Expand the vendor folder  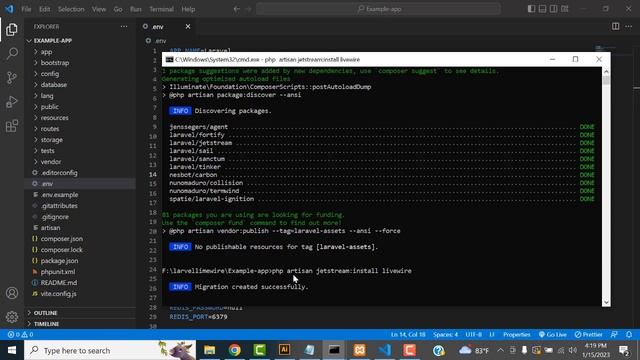[51, 162]
